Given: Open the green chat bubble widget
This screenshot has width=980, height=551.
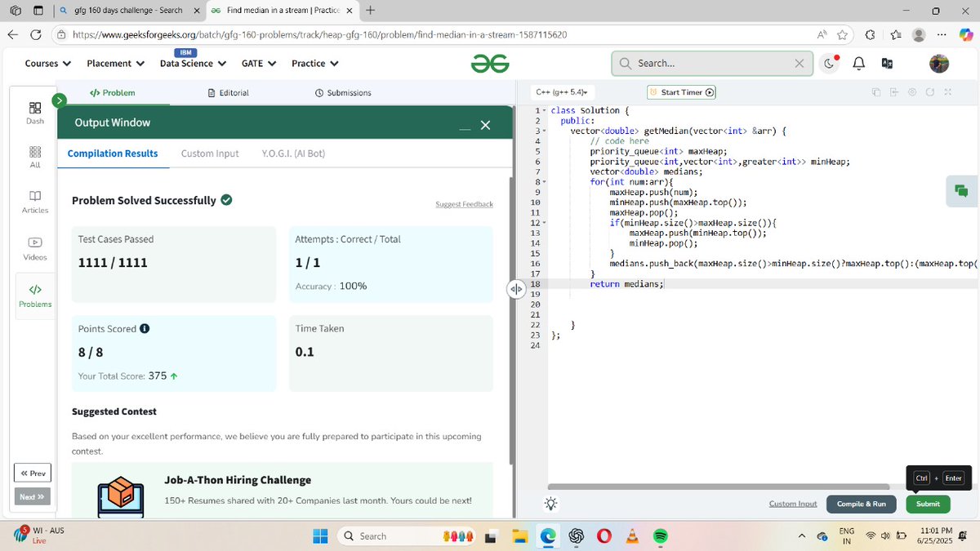Looking at the screenshot, I should (960, 191).
